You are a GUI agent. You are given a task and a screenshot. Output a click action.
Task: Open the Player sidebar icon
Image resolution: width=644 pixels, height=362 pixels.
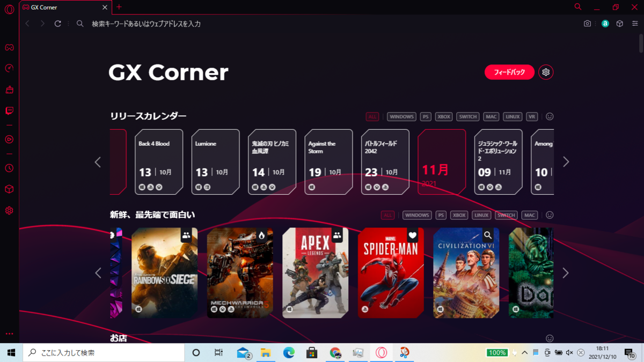(x=9, y=139)
